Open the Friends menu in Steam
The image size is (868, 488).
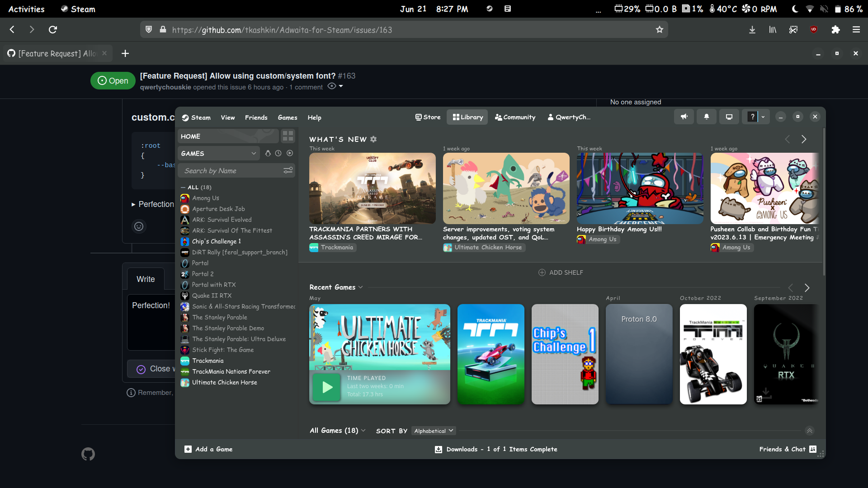256,117
